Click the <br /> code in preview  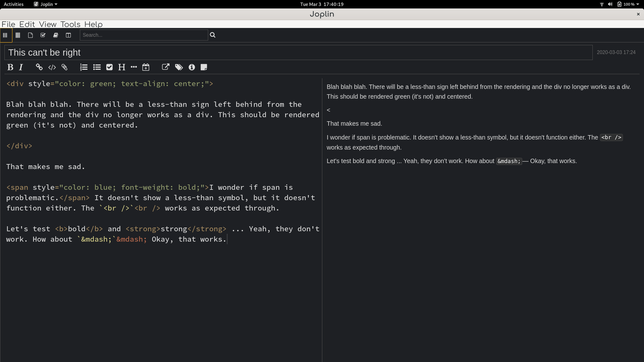click(x=611, y=137)
